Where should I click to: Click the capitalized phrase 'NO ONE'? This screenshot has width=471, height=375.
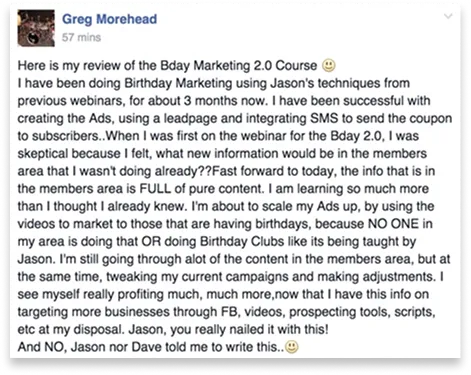393,224
